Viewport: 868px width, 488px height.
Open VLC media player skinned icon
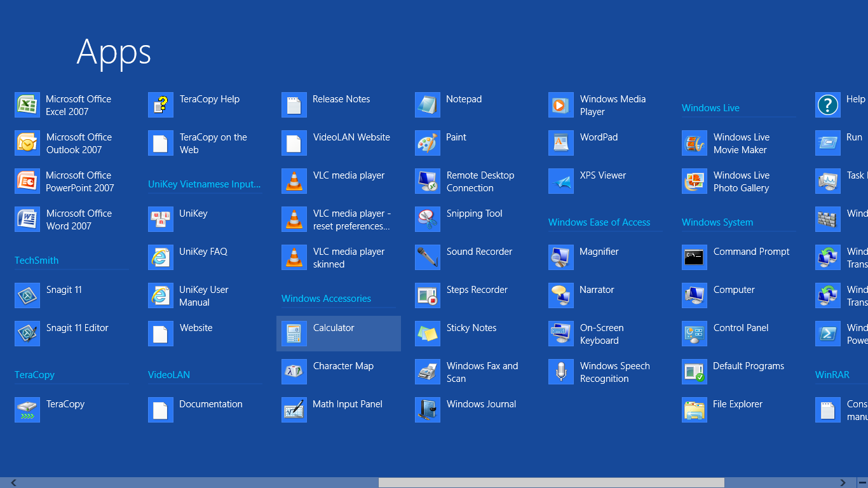[x=294, y=257]
